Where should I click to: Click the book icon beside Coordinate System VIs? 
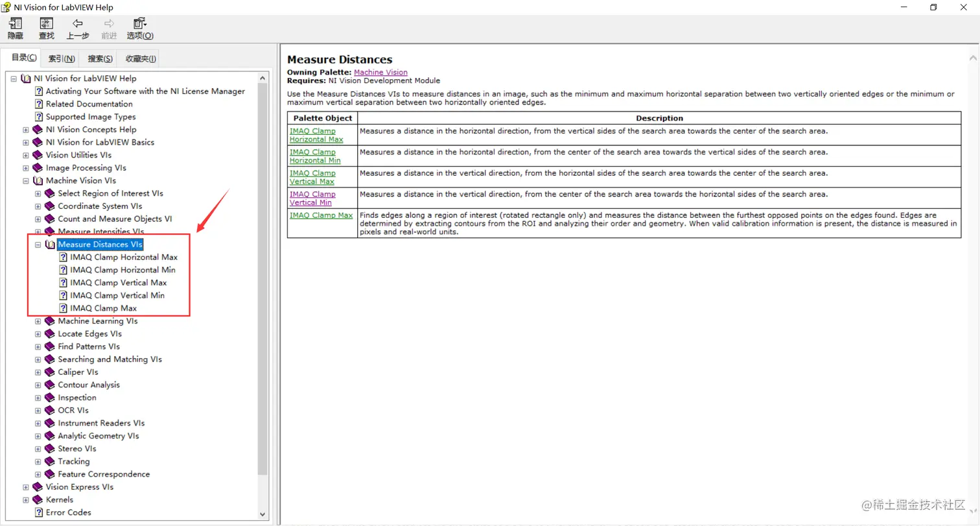[51, 206]
